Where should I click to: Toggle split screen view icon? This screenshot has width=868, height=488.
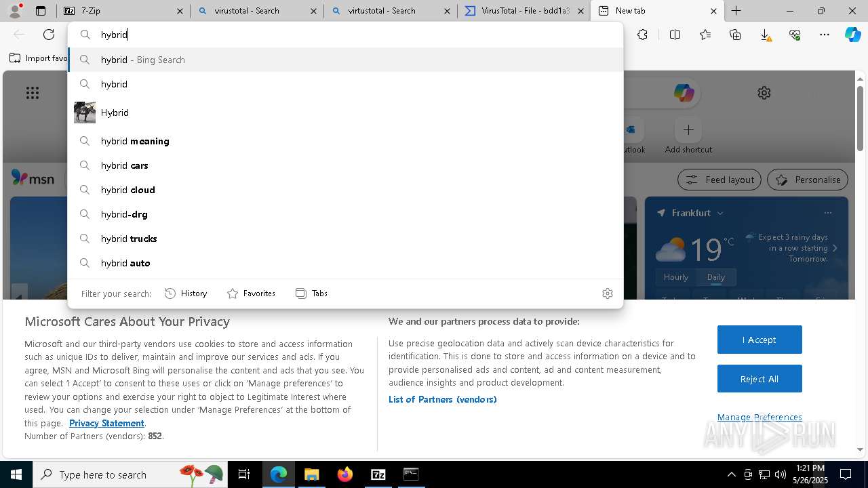675,35
